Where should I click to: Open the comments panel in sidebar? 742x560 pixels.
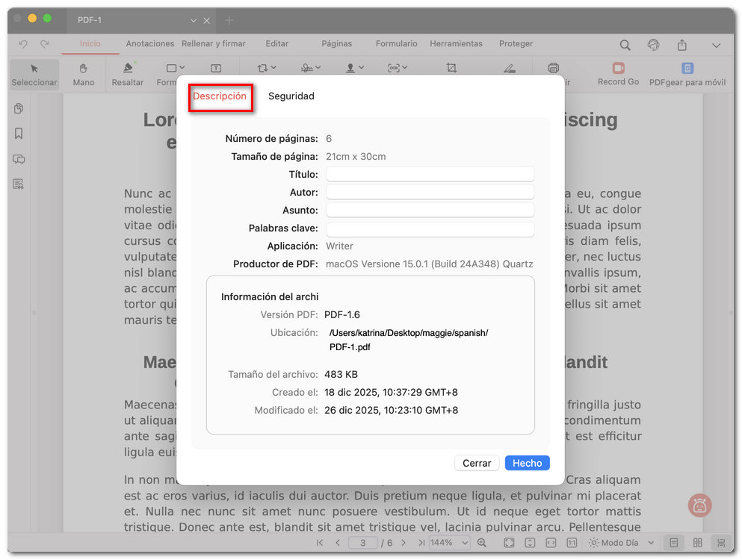coord(18,159)
